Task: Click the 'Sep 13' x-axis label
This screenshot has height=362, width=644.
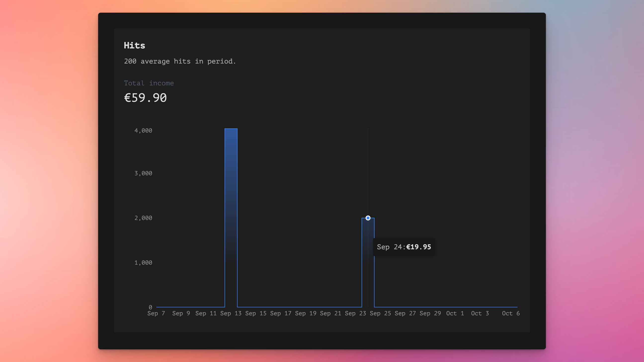Action: pos(231,313)
